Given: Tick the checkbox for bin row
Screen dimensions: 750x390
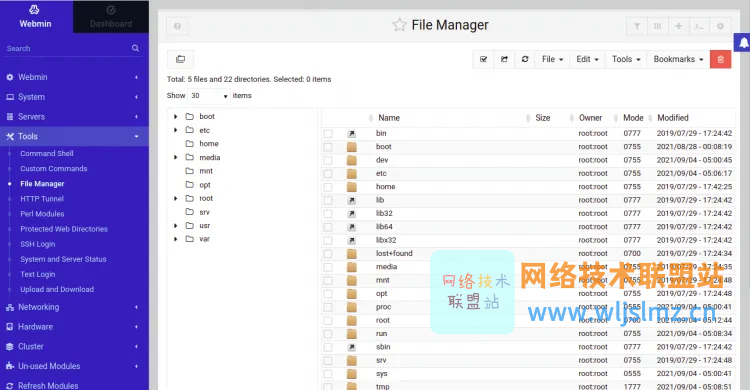Looking at the screenshot, I should pyautogui.click(x=328, y=134).
